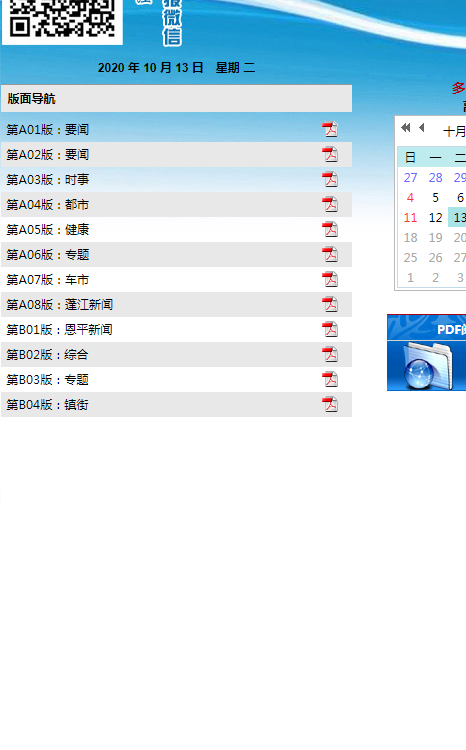Open the PDF icon for 第A01版 要闻
The width and height of the screenshot is (466, 750).
click(x=330, y=129)
